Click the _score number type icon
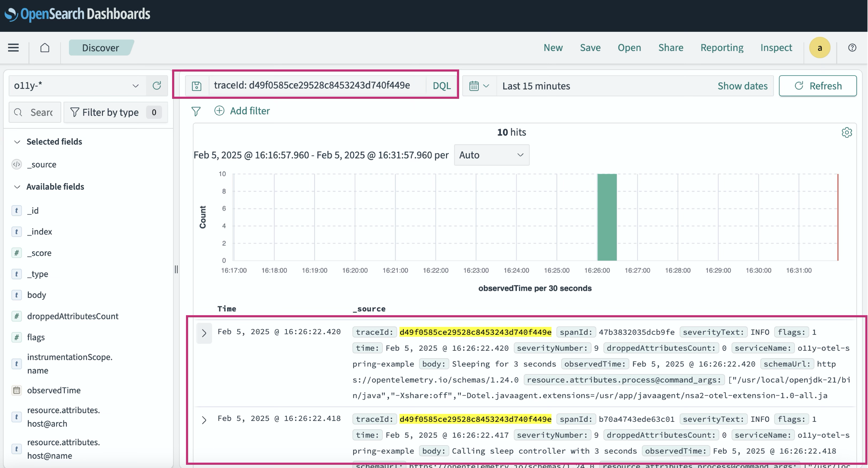Image resolution: width=868 pixels, height=468 pixels. point(17,252)
